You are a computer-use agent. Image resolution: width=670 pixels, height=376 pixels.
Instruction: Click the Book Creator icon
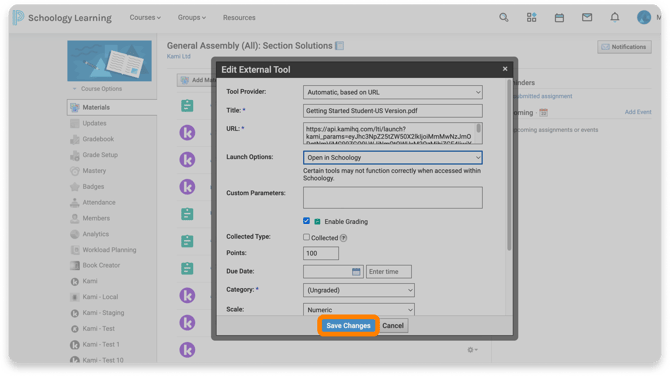(75, 265)
